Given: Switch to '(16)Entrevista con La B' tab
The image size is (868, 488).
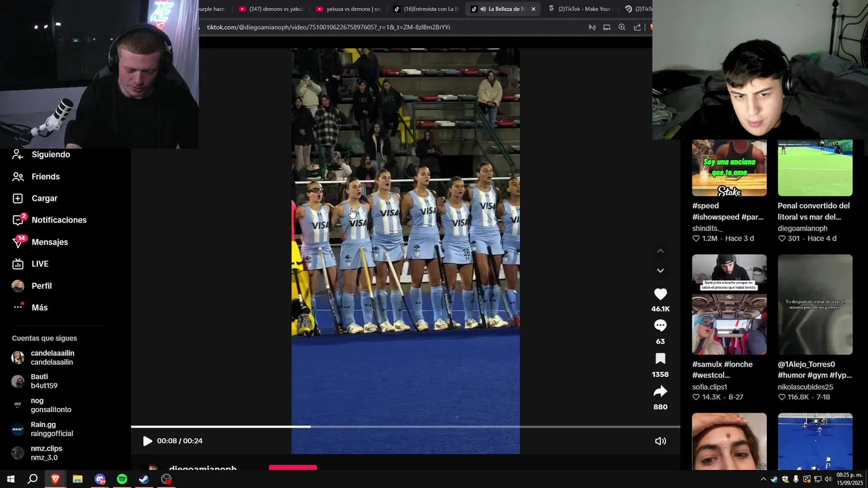Looking at the screenshot, I should [427, 9].
